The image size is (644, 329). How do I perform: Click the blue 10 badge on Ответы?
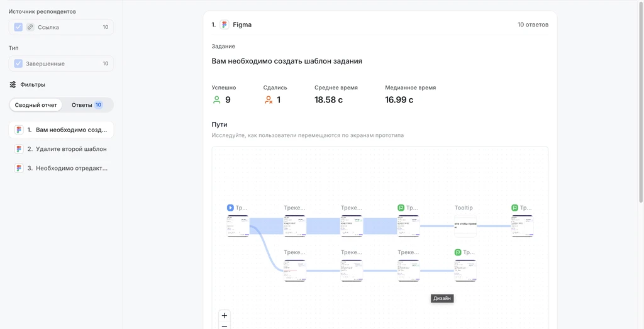click(99, 105)
